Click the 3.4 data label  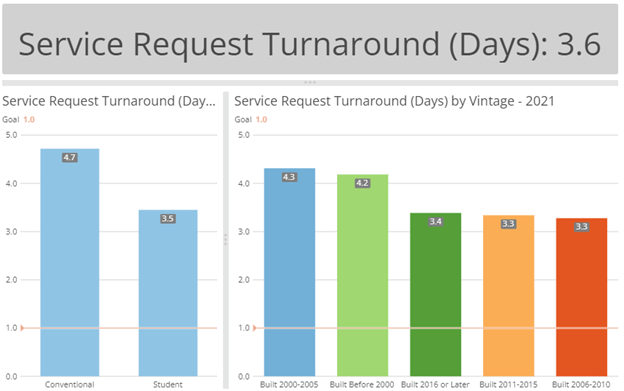click(435, 222)
